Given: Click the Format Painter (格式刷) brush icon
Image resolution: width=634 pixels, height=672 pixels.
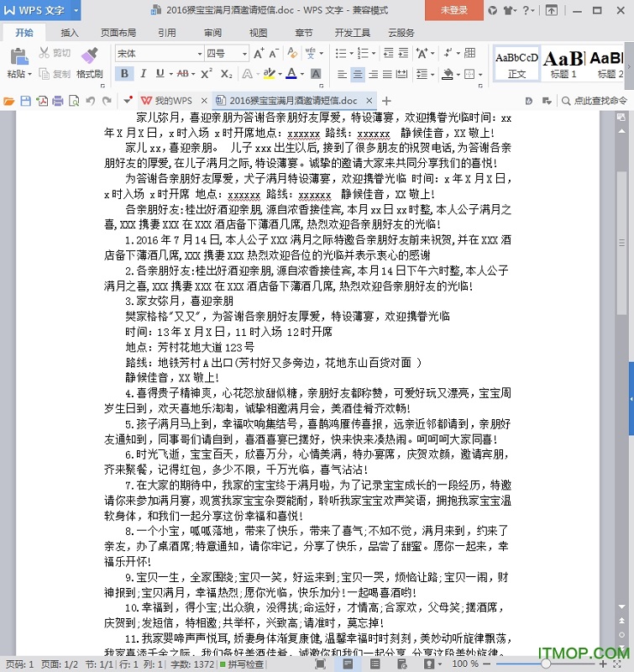Looking at the screenshot, I should (90, 56).
